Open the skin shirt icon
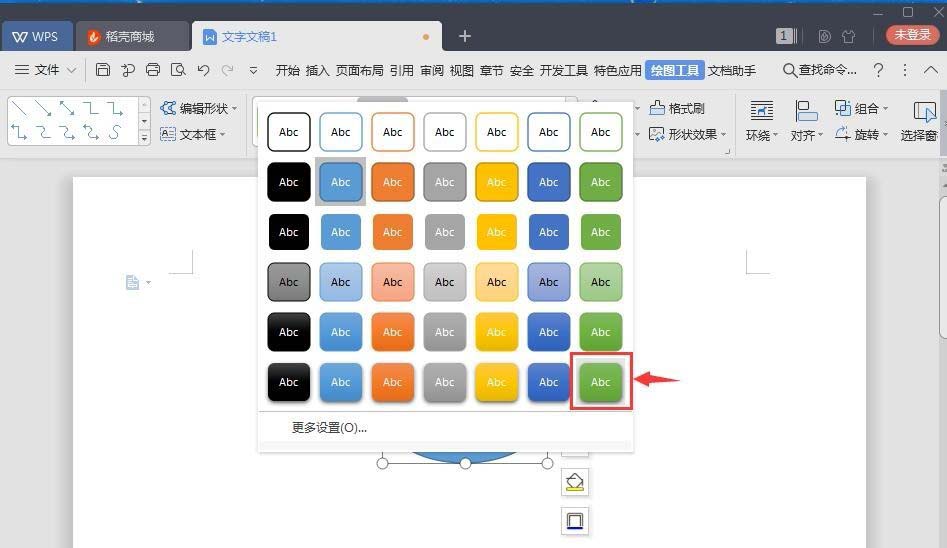The width and height of the screenshot is (947, 548). pyautogui.click(x=849, y=37)
